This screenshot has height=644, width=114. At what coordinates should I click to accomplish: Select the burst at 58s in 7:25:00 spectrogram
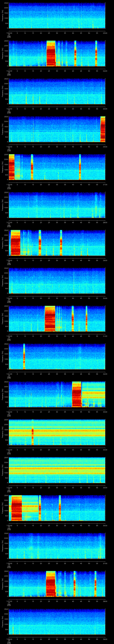tap(103, 129)
